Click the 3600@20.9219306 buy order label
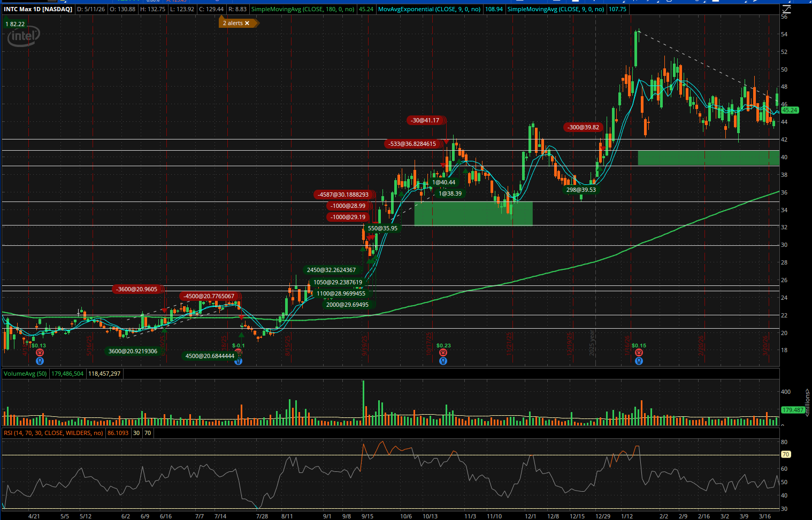The image size is (812, 520). 133,351
